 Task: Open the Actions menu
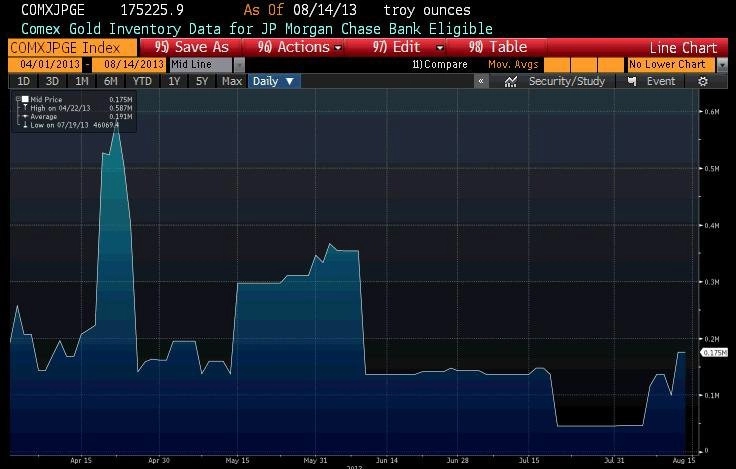coord(299,47)
